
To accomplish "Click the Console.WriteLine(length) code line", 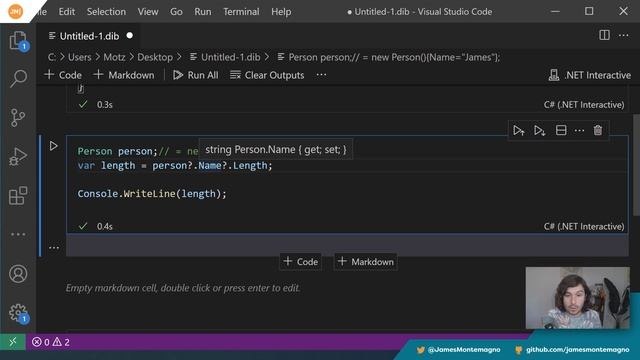I will click(x=152, y=193).
